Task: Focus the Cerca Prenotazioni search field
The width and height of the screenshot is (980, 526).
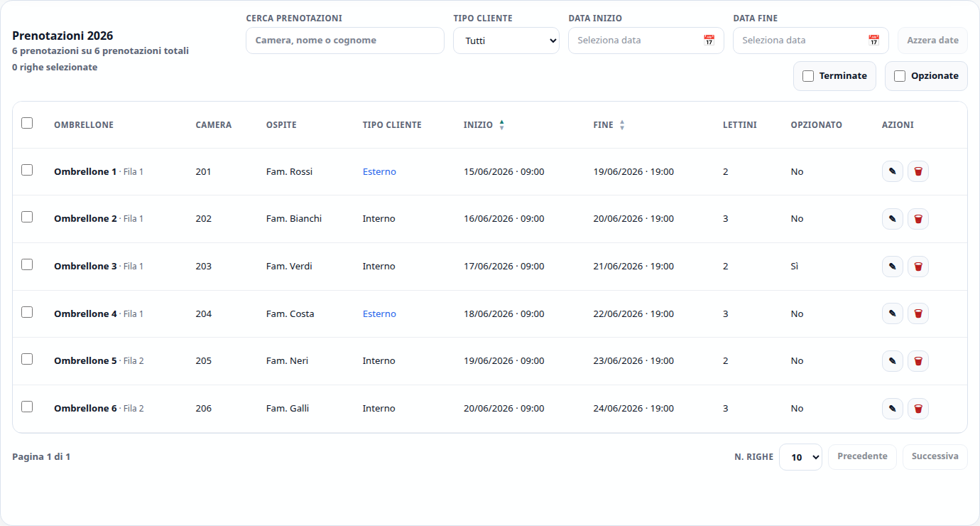Action: 345,41
